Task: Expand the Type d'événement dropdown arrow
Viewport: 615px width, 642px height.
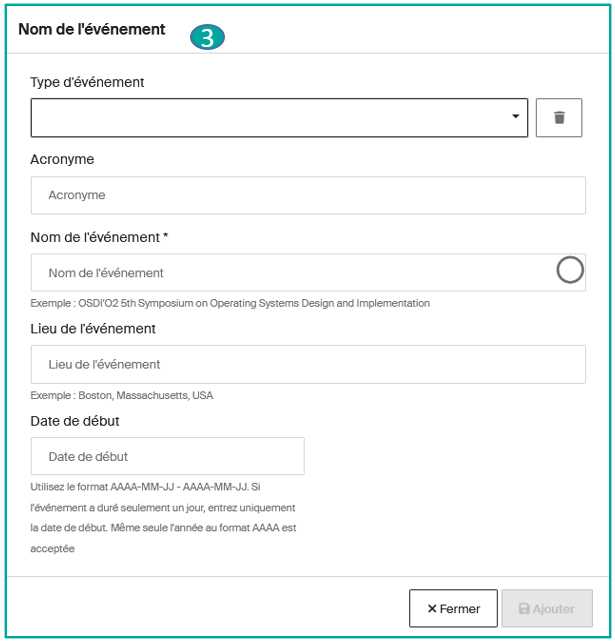Action: (516, 116)
